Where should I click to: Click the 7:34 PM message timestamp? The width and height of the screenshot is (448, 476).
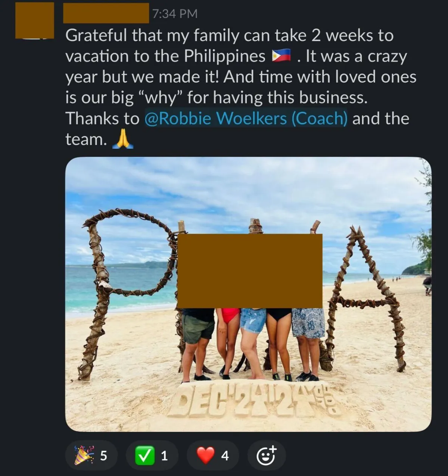pyautogui.click(x=175, y=13)
